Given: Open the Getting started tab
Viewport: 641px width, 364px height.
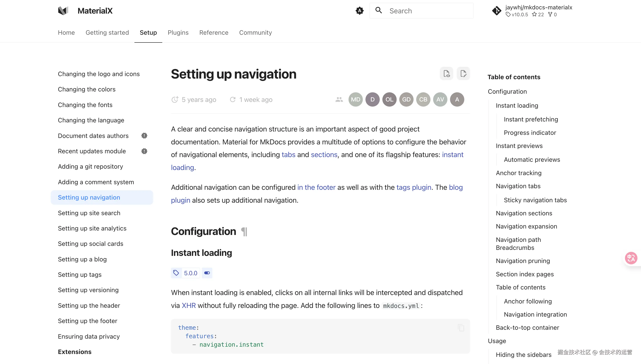Looking at the screenshot, I should [x=107, y=32].
